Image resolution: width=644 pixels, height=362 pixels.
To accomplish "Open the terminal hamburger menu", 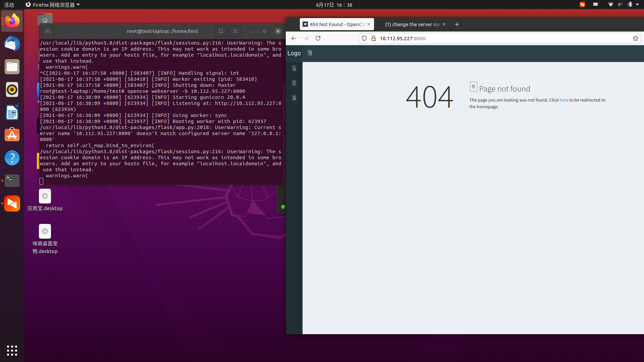I will point(235,31).
